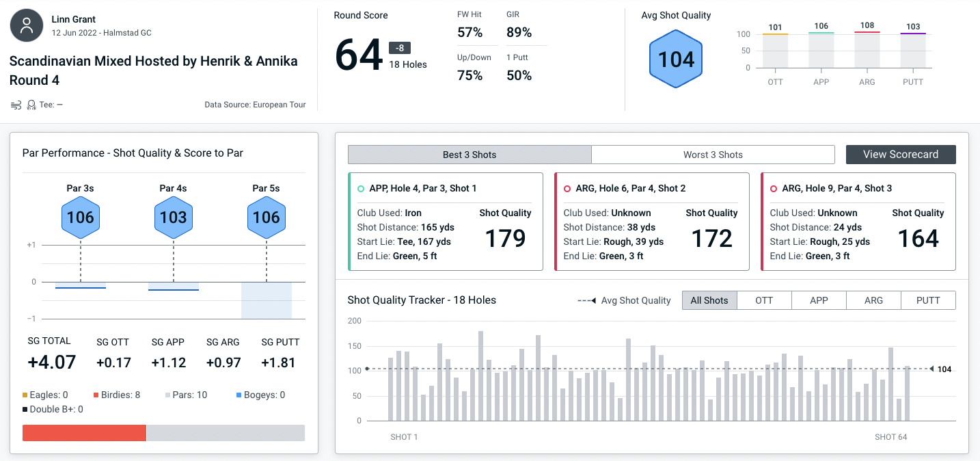
Task: Click the tee marker icon beside Tee
Action: [31, 105]
